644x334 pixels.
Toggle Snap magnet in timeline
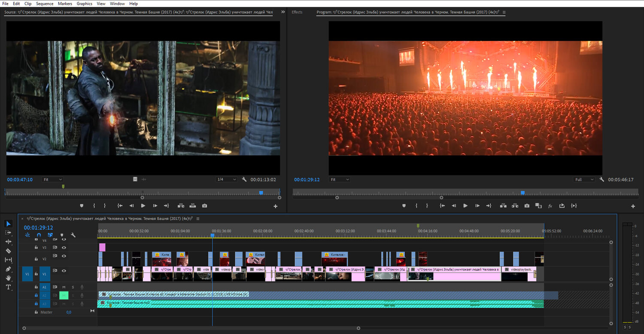pyautogui.click(x=39, y=235)
